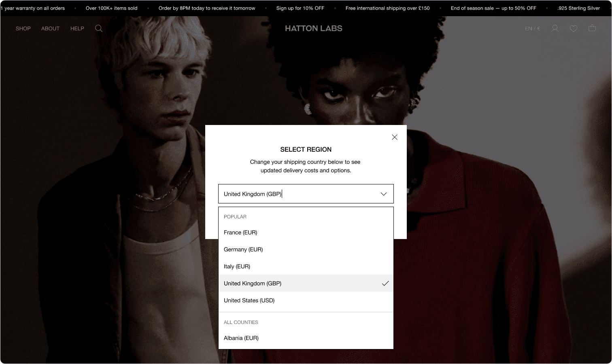Open the SHOP menu

click(23, 28)
